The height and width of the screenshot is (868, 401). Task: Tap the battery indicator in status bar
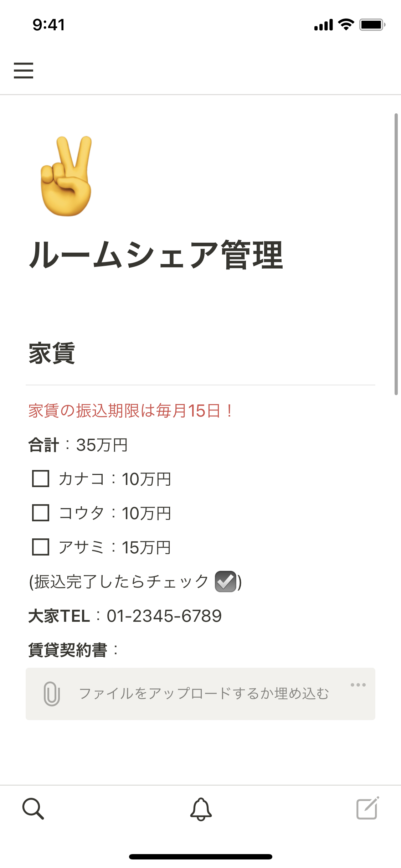coord(372,25)
